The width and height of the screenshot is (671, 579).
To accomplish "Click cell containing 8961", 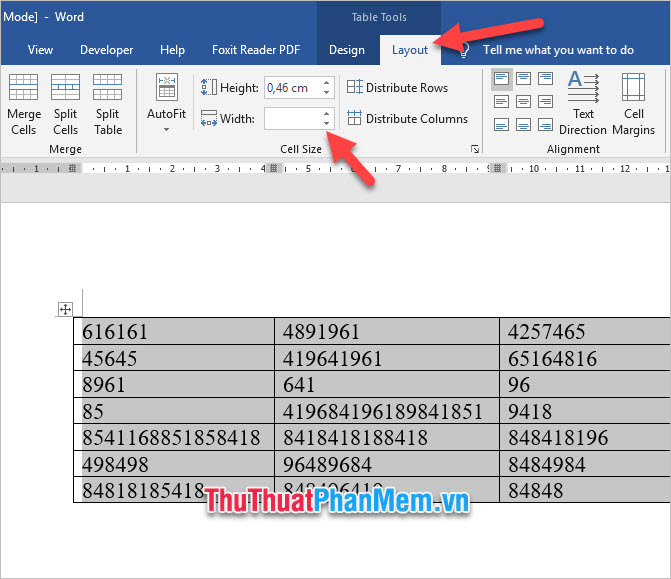I will tap(174, 384).
